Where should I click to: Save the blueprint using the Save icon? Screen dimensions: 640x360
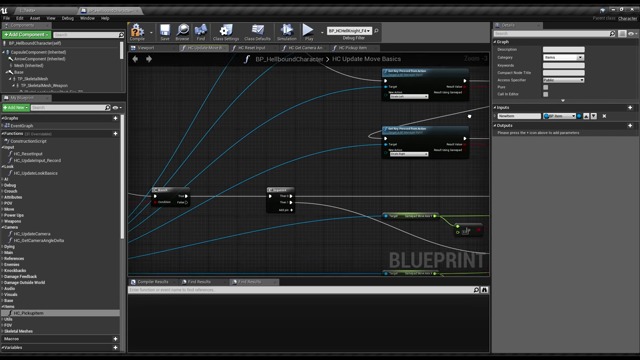click(x=165, y=32)
